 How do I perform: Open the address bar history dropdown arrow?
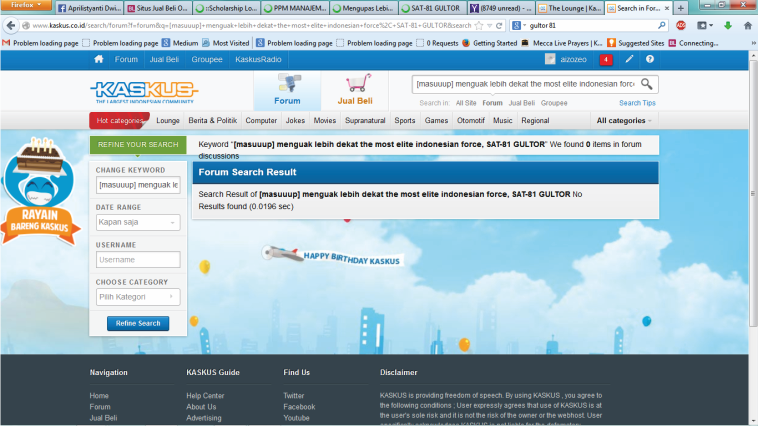[489, 25]
